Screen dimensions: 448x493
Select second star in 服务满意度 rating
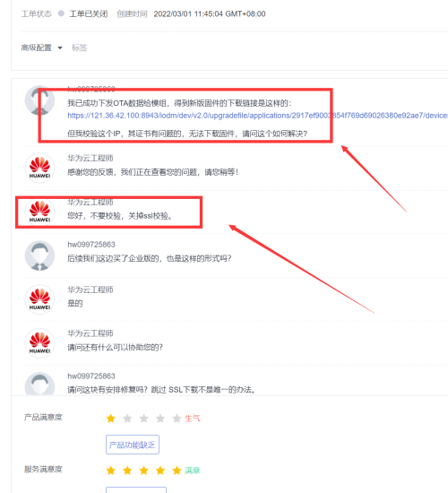pos(127,471)
